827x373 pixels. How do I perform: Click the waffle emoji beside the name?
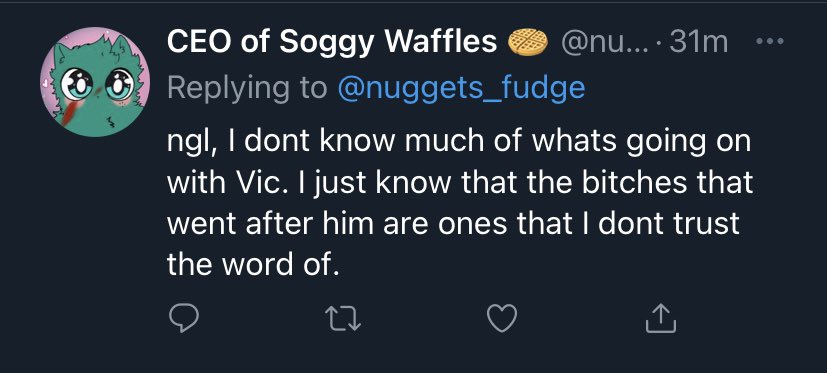pos(528,43)
